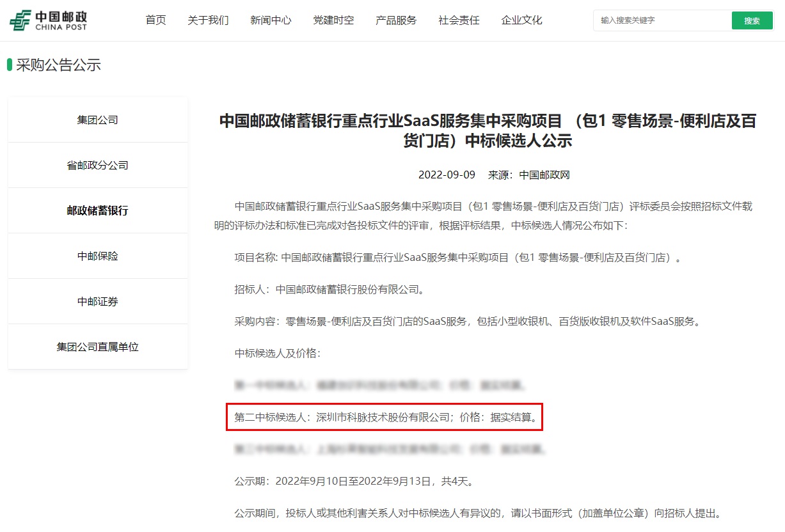Click the China Post logo
Viewport: 785px width, 532px height.
[49, 20]
